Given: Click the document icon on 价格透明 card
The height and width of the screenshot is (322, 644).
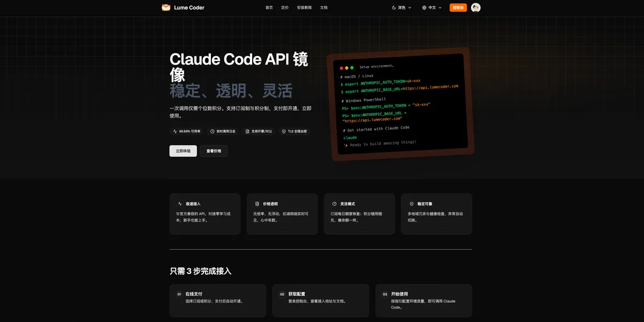Looking at the screenshot, I should [x=257, y=204].
